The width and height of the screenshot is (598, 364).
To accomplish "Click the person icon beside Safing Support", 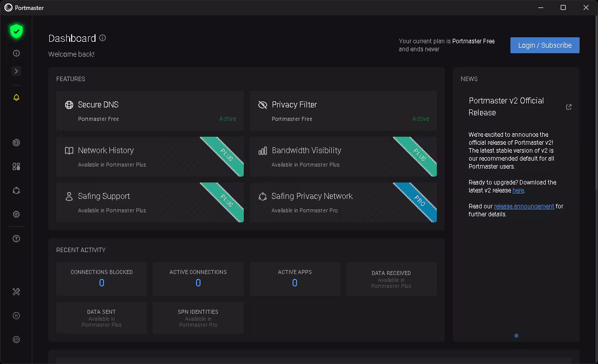I will (69, 196).
